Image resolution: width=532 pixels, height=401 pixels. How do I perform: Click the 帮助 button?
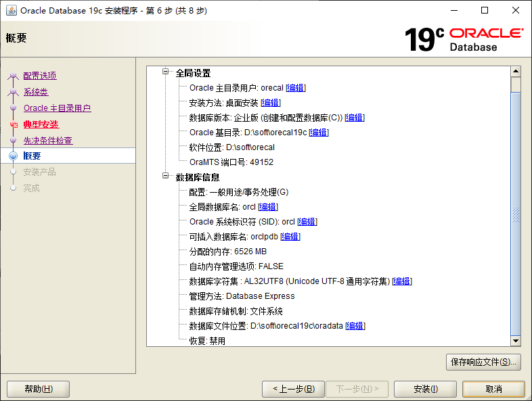coord(39,389)
